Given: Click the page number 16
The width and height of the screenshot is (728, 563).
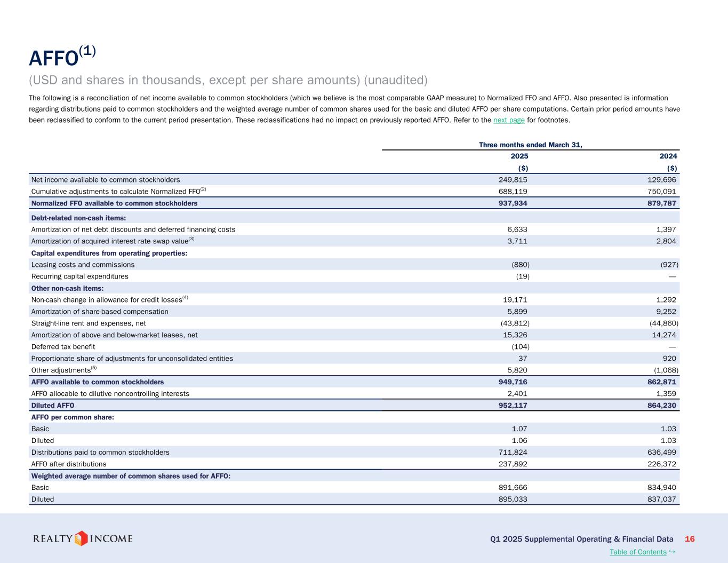Looking at the screenshot, I should 690,539.
